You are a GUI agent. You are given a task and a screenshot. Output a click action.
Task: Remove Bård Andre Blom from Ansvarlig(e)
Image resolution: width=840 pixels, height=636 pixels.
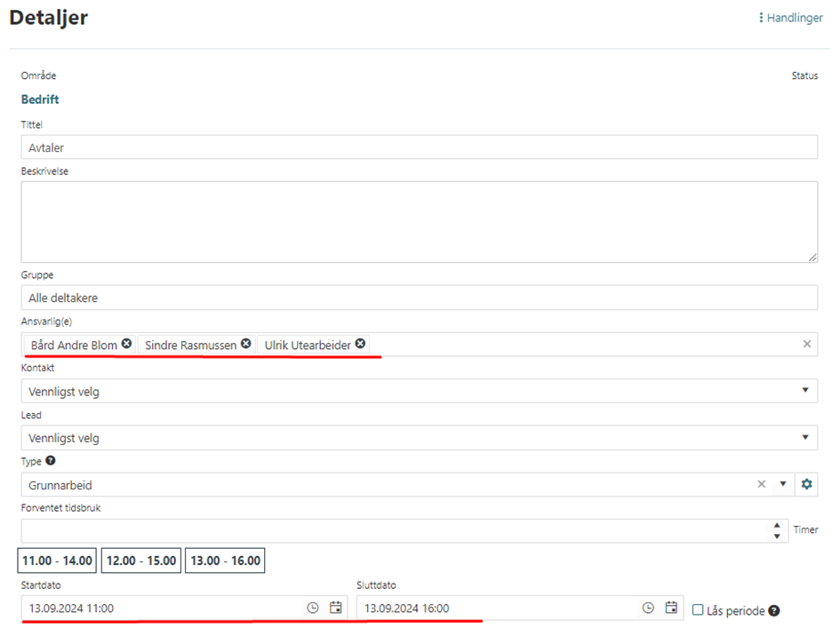pos(127,344)
